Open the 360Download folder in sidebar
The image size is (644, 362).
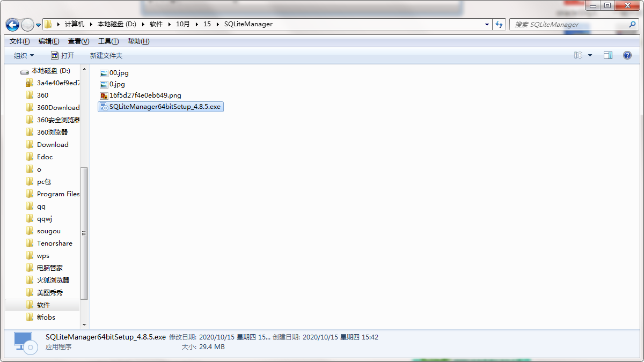53,107
